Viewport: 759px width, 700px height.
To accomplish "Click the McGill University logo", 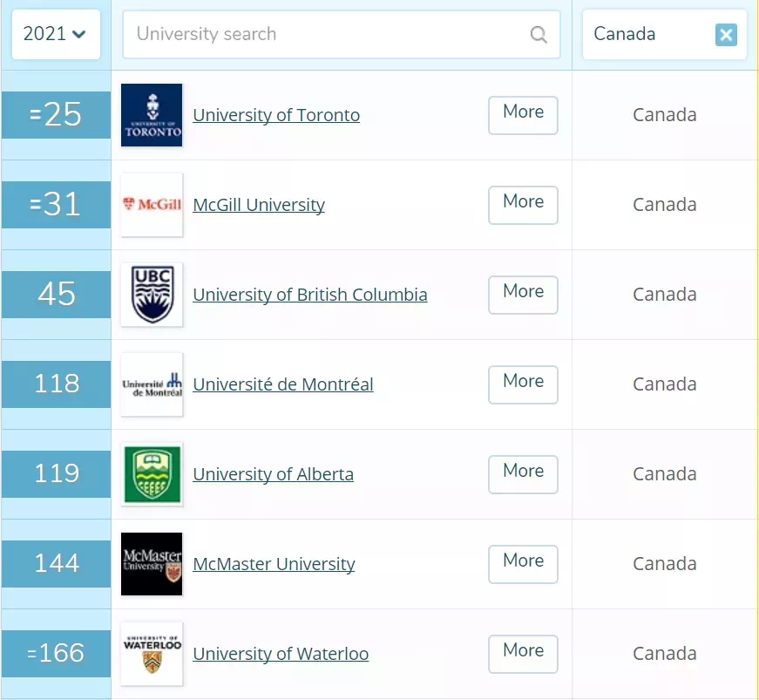I will coord(152,205).
